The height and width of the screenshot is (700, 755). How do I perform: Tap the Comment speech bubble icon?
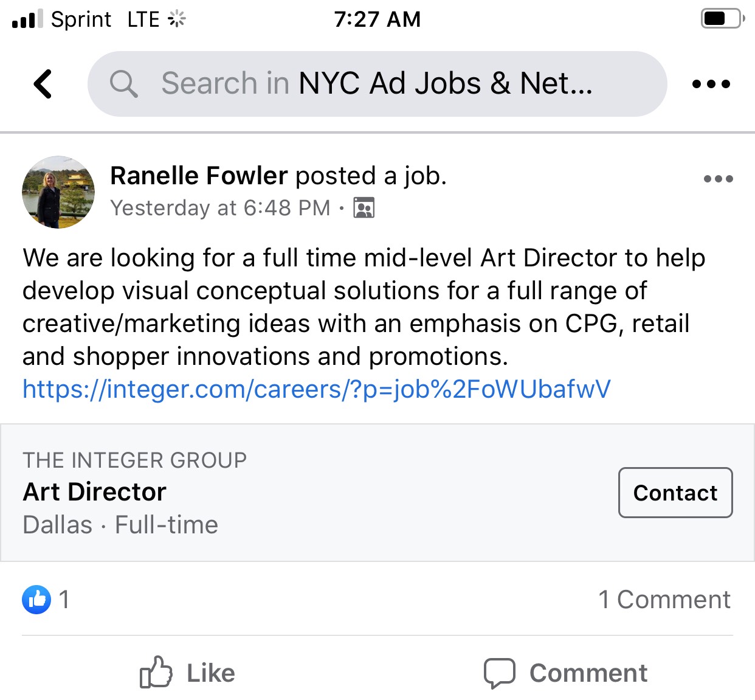[499, 673]
